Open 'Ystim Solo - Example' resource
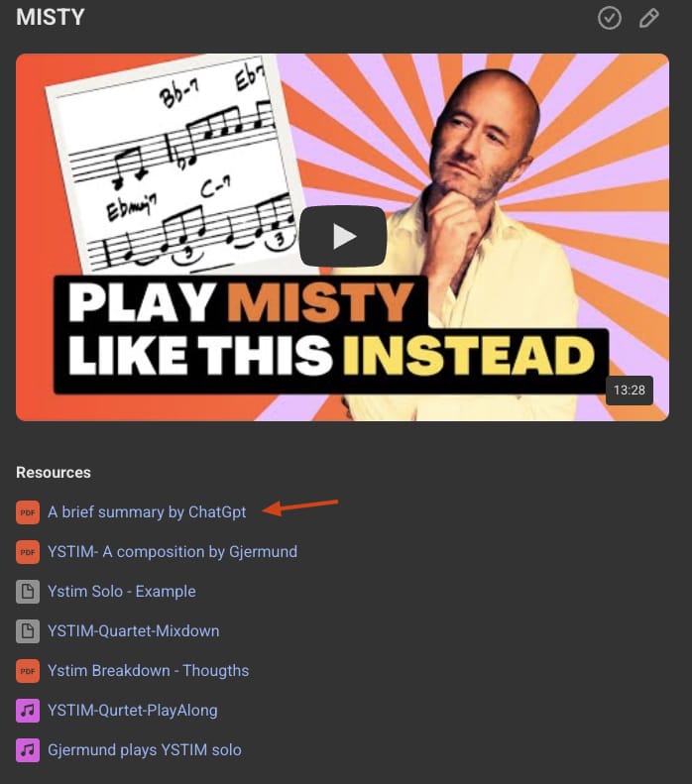Image resolution: width=692 pixels, height=784 pixels. tap(122, 591)
